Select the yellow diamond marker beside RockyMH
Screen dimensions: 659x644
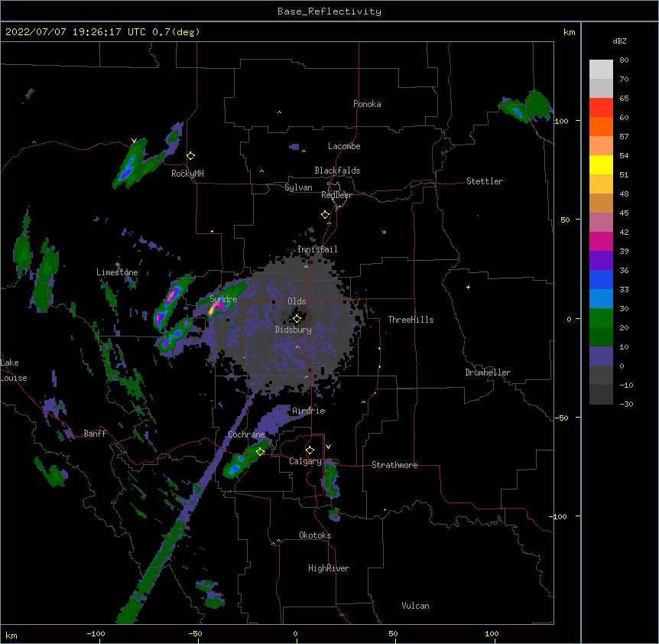(x=191, y=156)
